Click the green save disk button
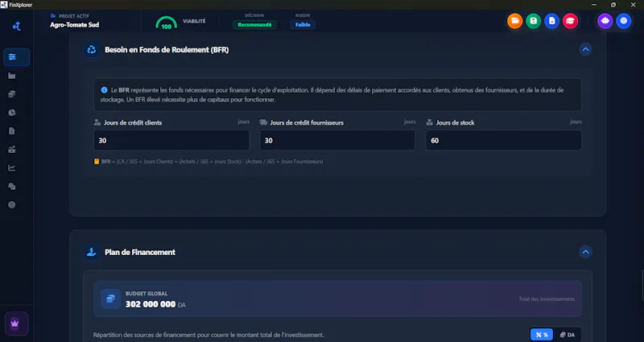The image size is (644, 342). click(x=533, y=21)
